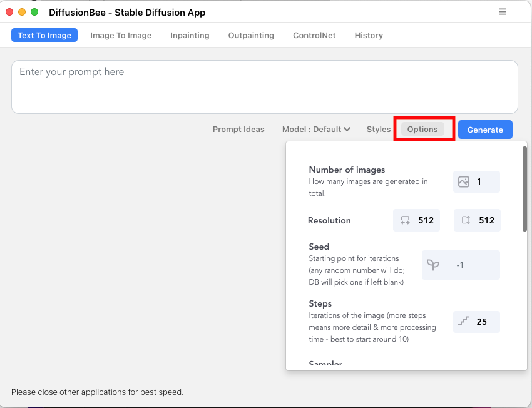This screenshot has height=408, width=532.
Task: Open Prompt Ideas
Action: coord(238,129)
